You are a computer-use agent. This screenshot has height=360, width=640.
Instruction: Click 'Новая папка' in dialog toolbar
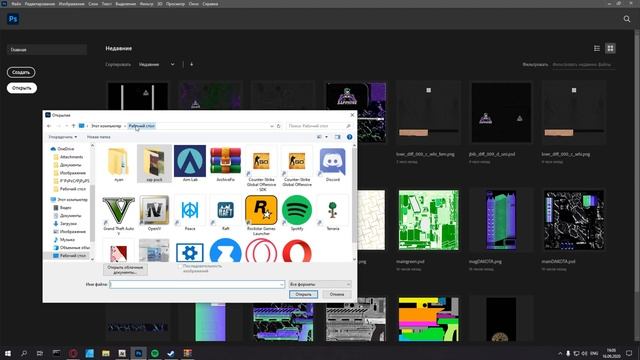[x=98, y=137]
